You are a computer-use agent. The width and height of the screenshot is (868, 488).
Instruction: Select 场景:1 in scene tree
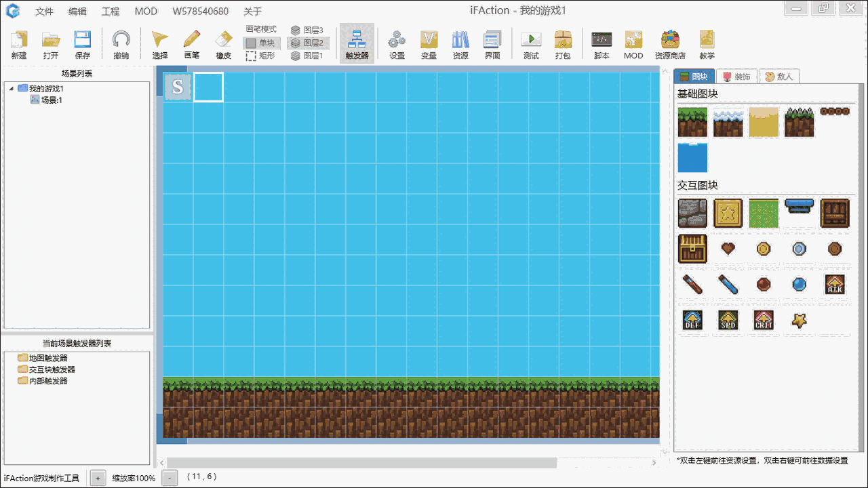point(52,100)
